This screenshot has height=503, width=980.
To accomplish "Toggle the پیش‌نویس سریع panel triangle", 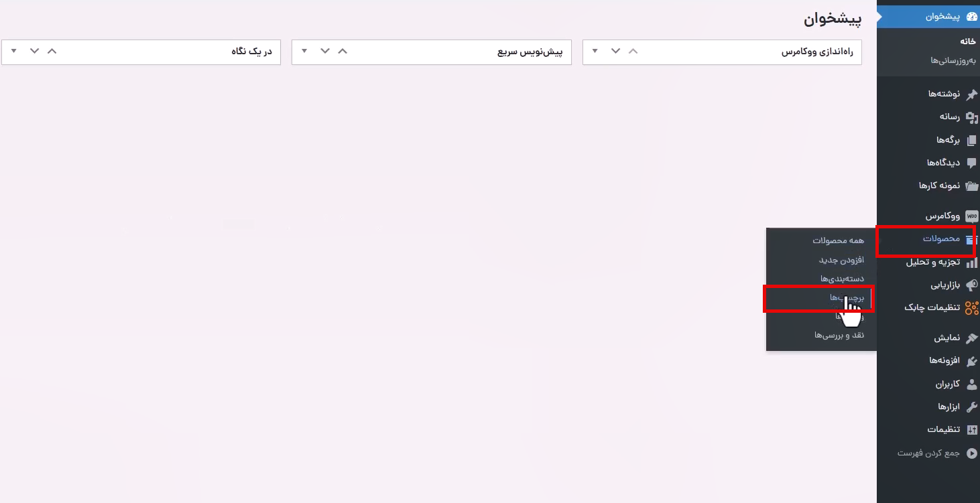I will coord(304,52).
